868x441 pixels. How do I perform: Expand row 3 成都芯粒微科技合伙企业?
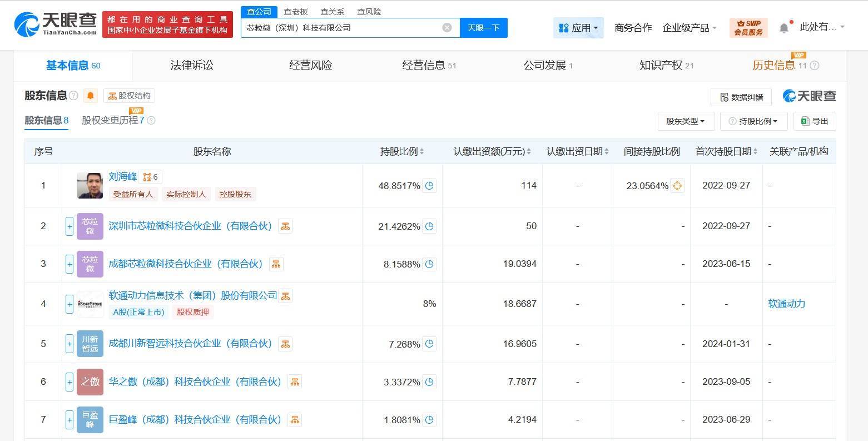(x=70, y=264)
